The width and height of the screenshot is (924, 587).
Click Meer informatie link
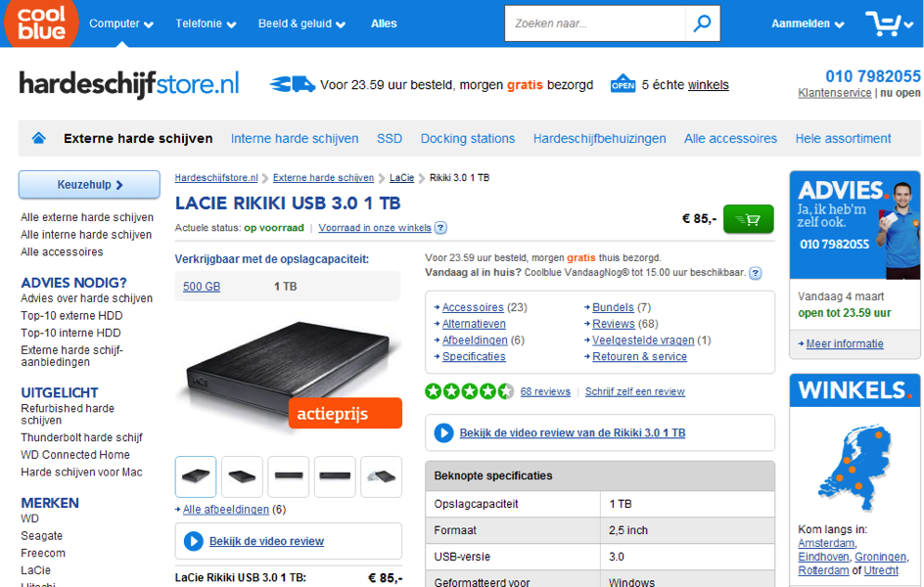pyautogui.click(x=845, y=343)
